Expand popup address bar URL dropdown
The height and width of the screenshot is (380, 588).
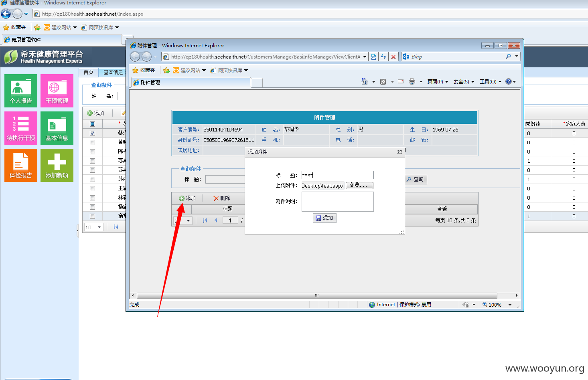365,57
